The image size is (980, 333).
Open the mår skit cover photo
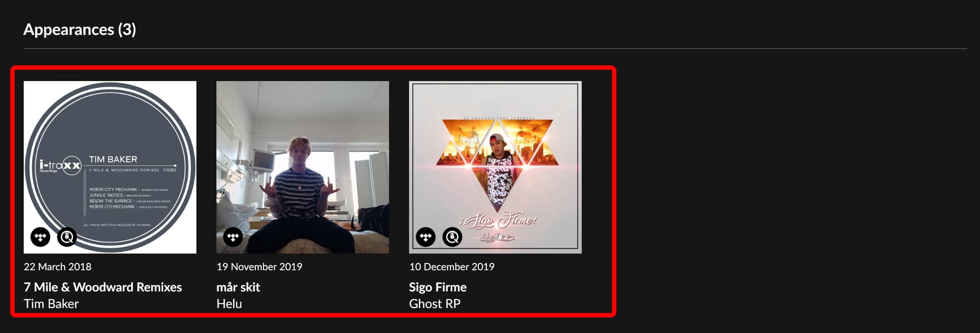pos(303,167)
